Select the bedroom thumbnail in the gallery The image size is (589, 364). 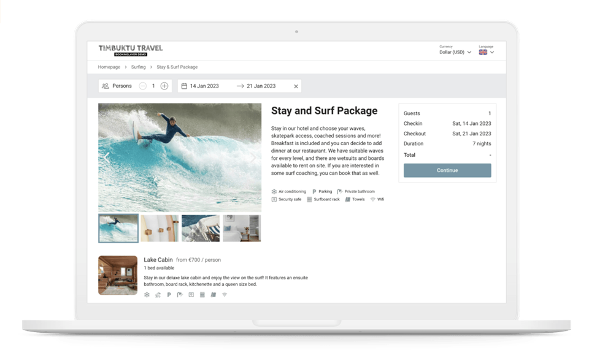[242, 228]
